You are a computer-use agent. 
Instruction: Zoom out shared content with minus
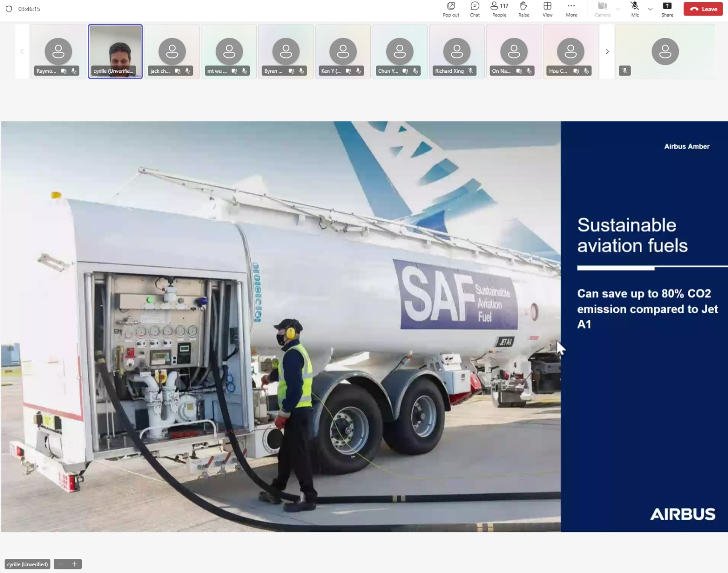point(61,564)
